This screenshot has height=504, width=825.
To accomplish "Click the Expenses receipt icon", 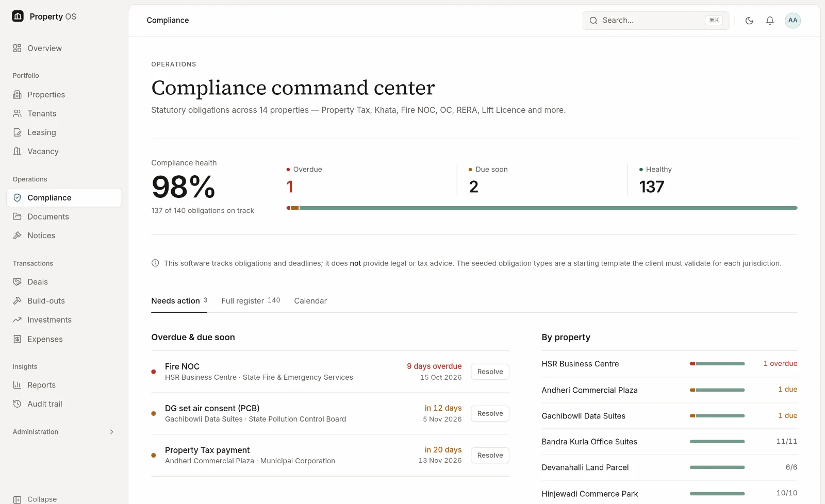I will 17,339.
